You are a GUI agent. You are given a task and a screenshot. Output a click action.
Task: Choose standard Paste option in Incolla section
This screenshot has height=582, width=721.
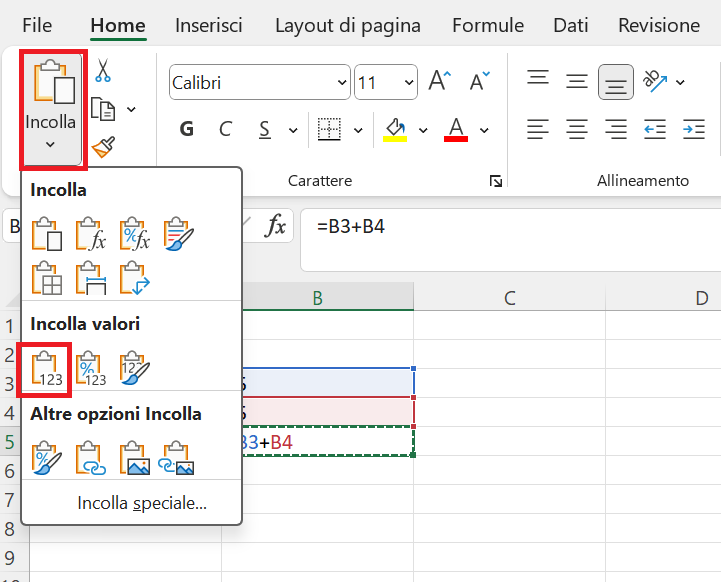(47, 234)
